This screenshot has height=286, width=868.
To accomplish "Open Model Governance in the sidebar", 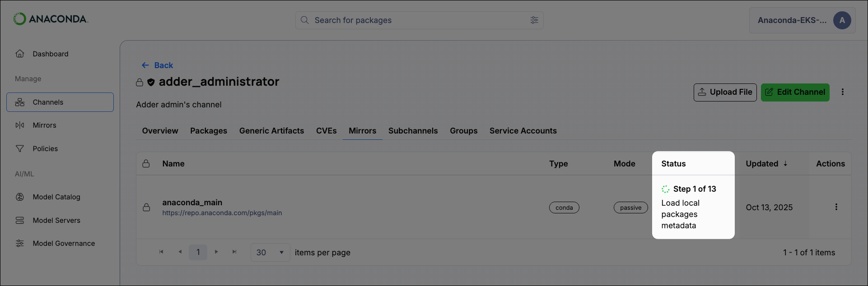I will pos(60,243).
